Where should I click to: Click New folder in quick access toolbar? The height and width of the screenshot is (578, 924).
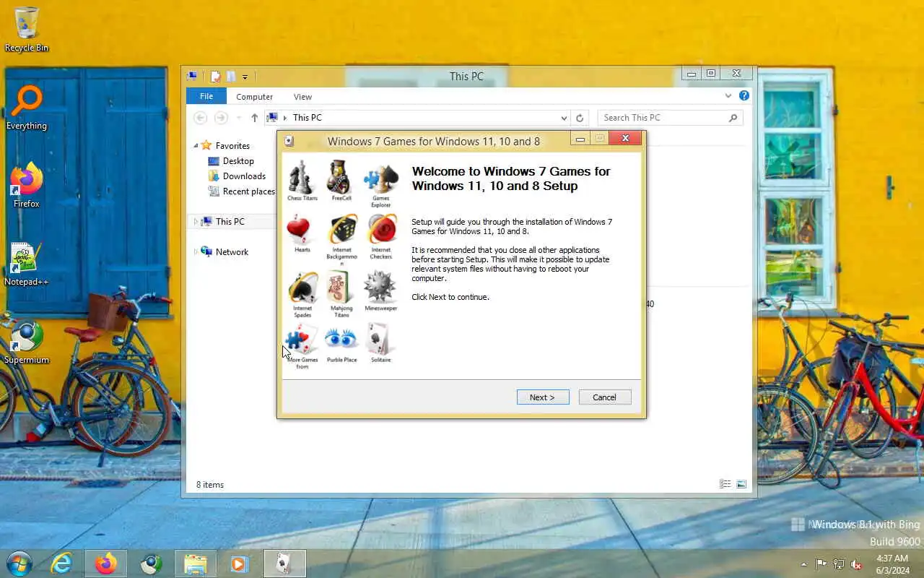[x=231, y=77]
